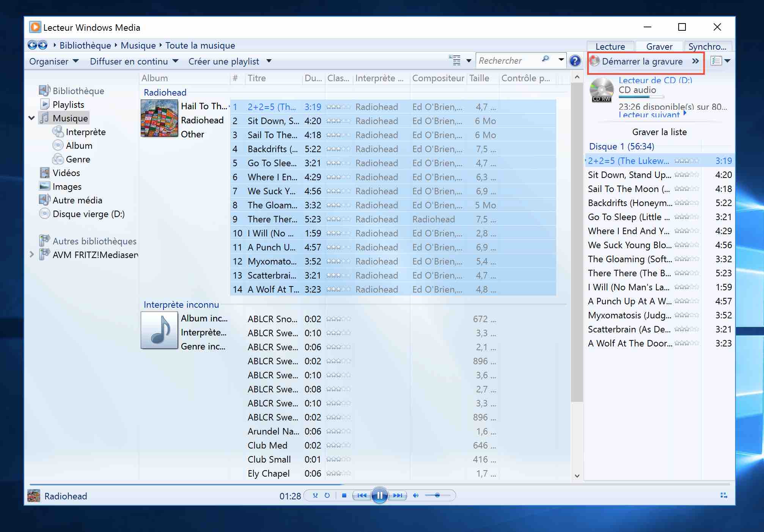Switch to Now Playing mode icon

724,495
